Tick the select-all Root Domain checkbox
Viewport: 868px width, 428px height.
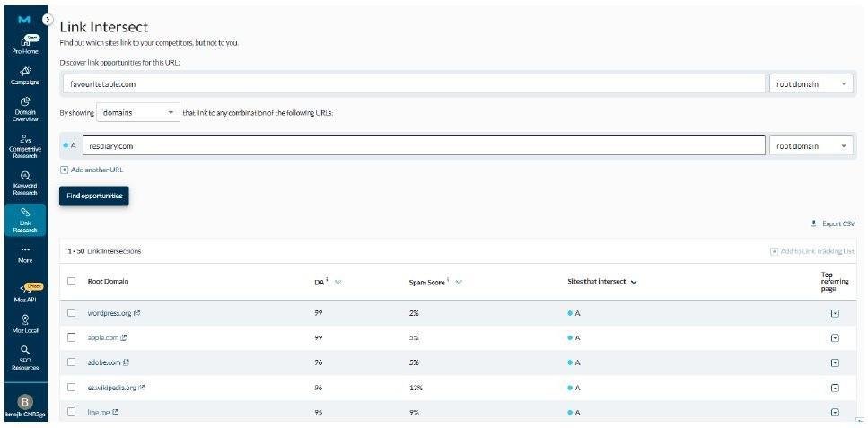72,281
